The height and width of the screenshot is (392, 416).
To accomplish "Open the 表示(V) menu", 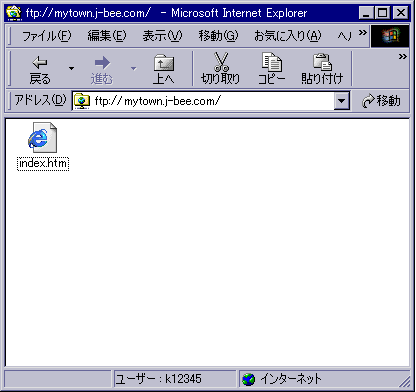I will tap(163, 36).
